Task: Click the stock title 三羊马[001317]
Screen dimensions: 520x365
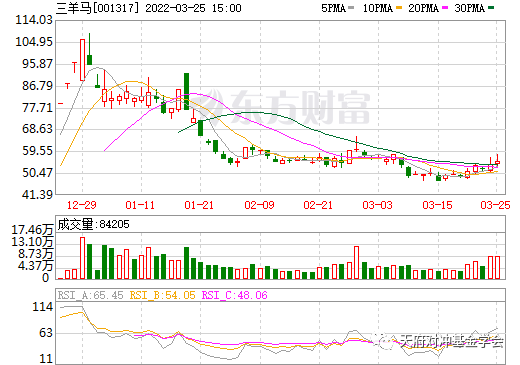Action: click(97, 8)
